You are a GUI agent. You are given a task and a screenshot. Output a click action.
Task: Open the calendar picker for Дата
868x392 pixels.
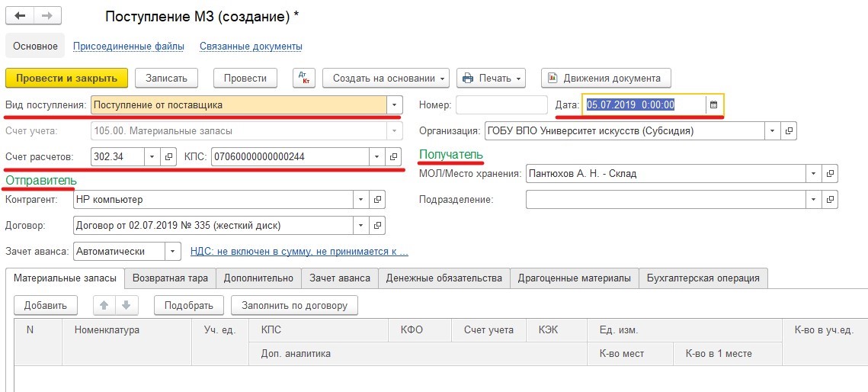(713, 105)
